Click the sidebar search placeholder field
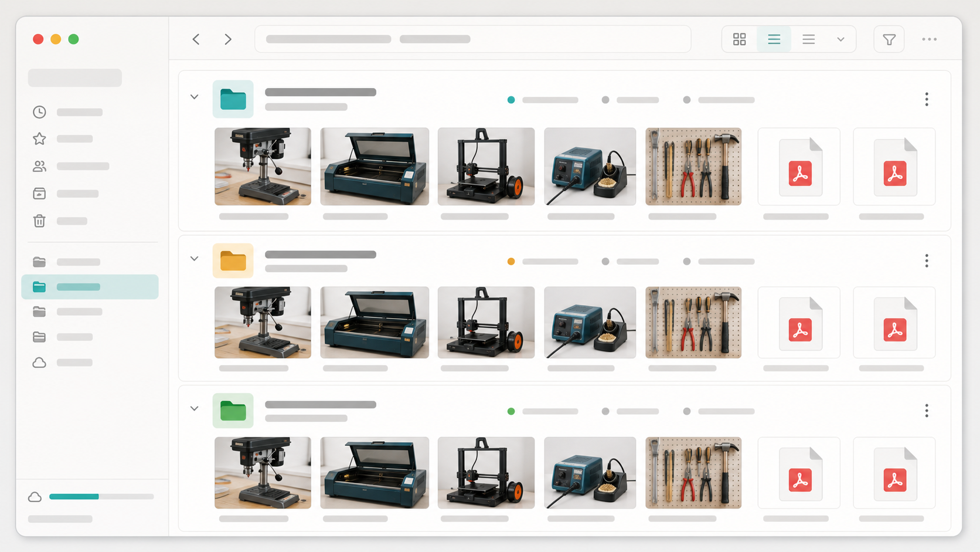Image resolution: width=980 pixels, height=552 pixels. click(x=75, y=78)
